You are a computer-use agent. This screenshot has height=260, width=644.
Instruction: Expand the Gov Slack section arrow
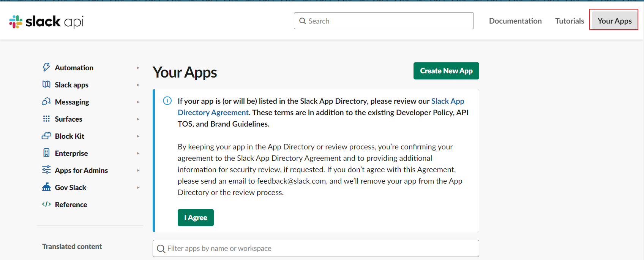click(x=138, y=187)
